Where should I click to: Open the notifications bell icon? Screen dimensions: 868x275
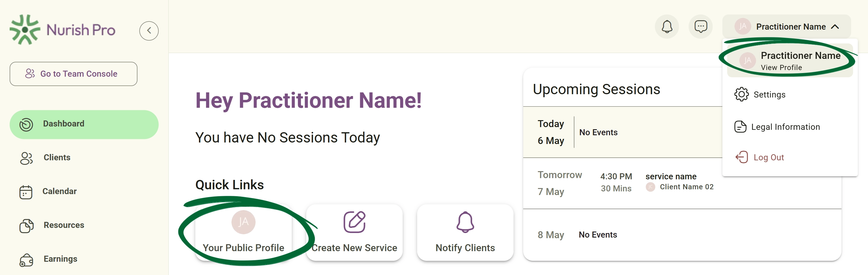click(667, 27)
